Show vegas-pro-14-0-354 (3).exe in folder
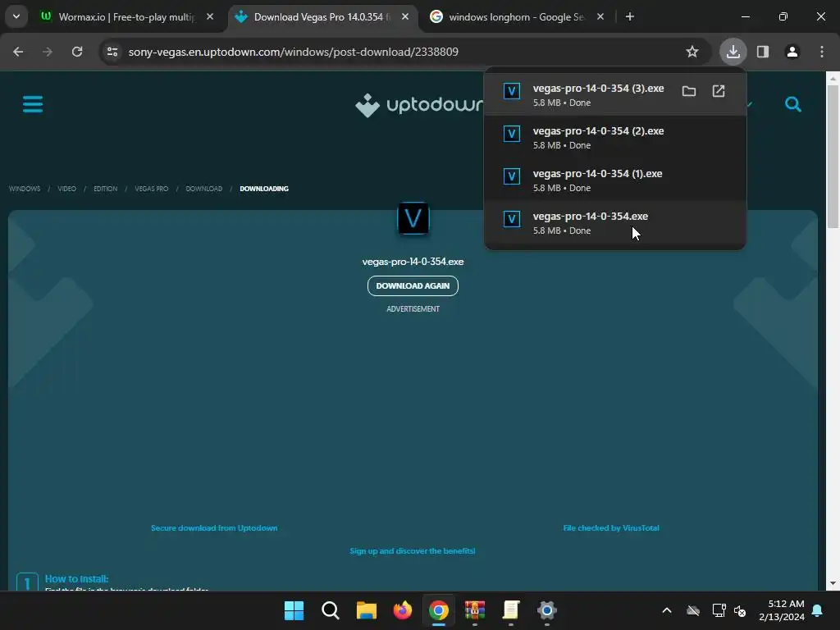 coord(689,92)
